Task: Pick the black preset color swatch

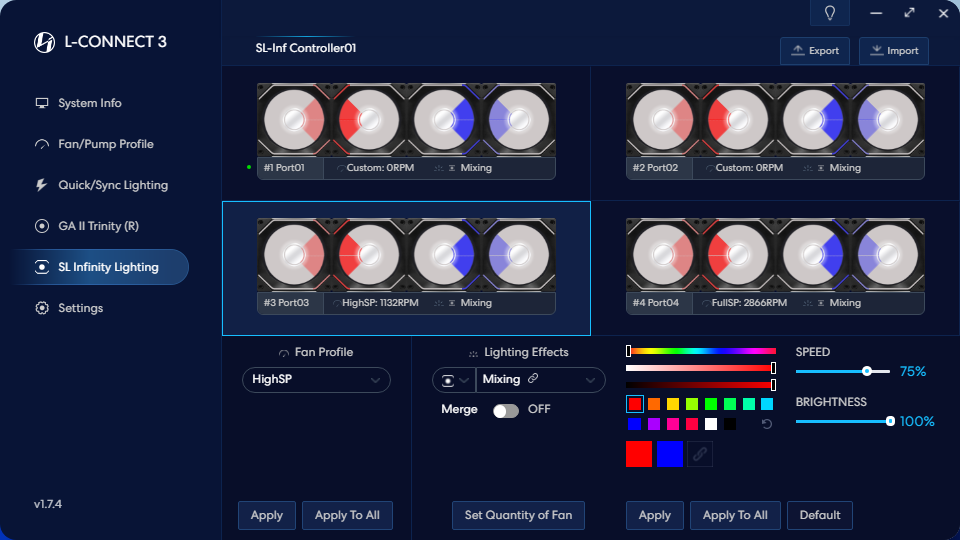Action: (x=730, y=424)
